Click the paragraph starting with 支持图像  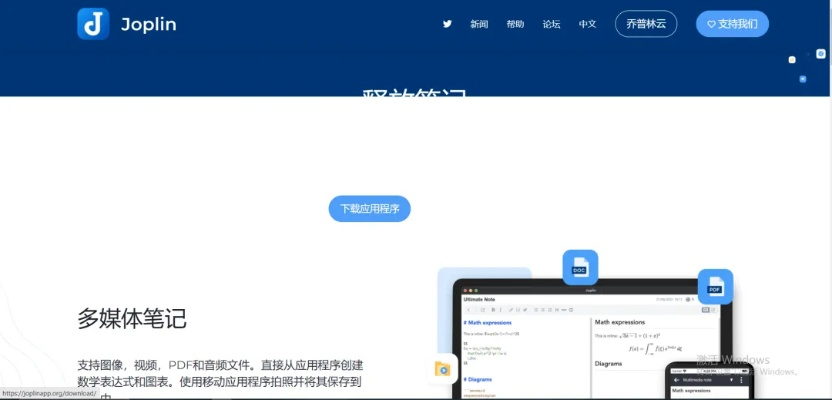click(x=221, y=381)
